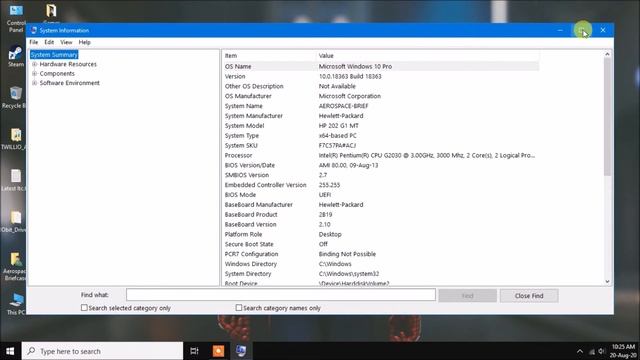This screenshot has height=360, width=640.
Task: Select the System Type row
Action: click(x=381, y=136)
